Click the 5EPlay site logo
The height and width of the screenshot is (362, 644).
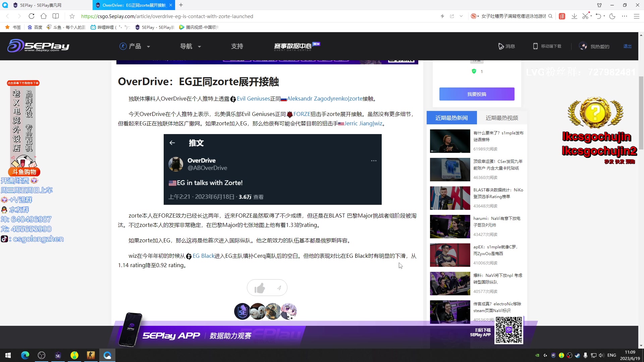pyautogui.click(x=38, y=46)
